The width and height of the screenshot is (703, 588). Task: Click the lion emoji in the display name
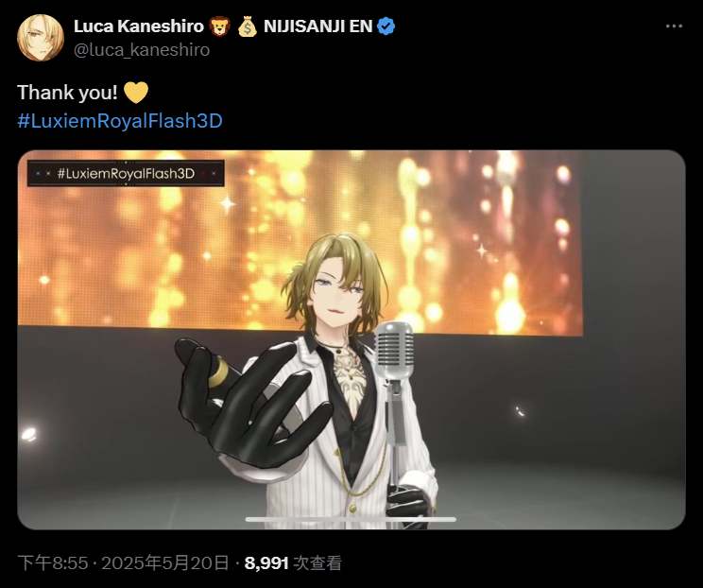219,26
